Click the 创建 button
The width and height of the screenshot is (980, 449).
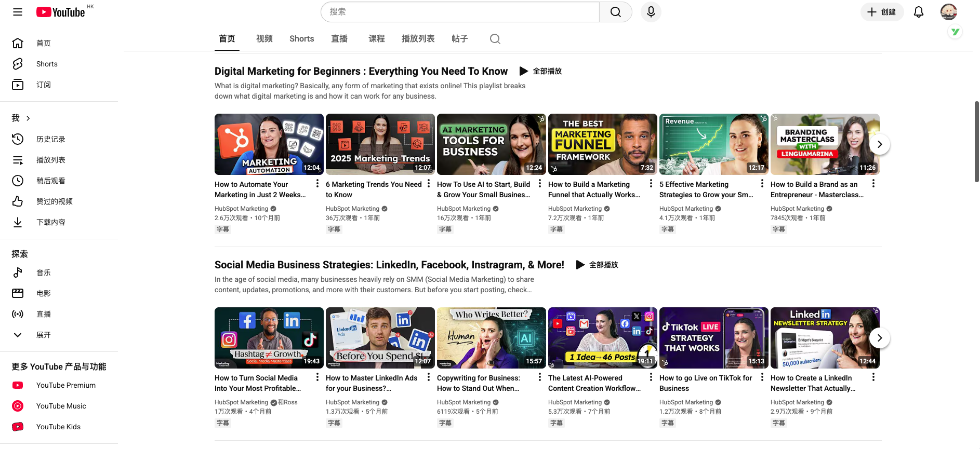tap(882, 12)
